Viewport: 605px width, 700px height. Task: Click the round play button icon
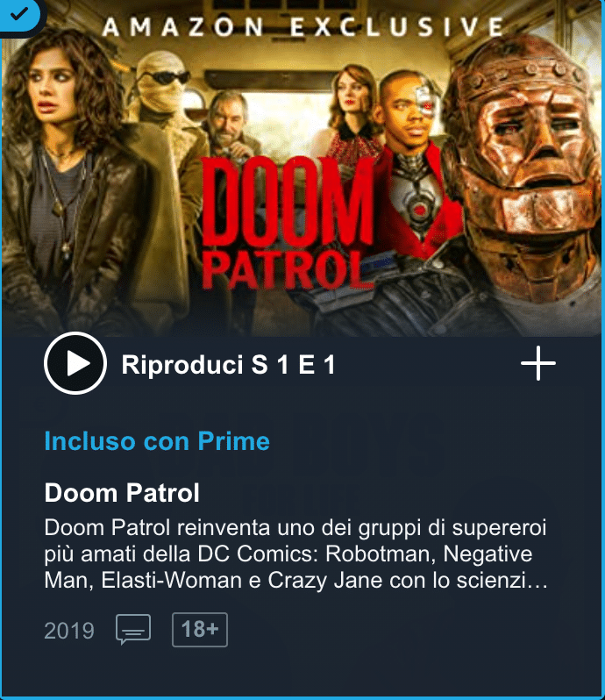pyautogui.click(x=75, y=363)
